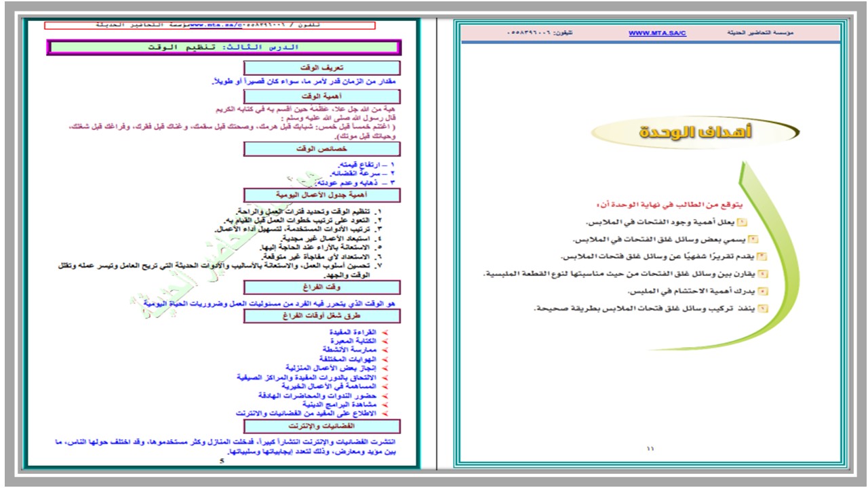Screen dimensions: 868x488
Task: Click the 'أهمية الوقت' heading box
Action: click(x=322, y=96)
